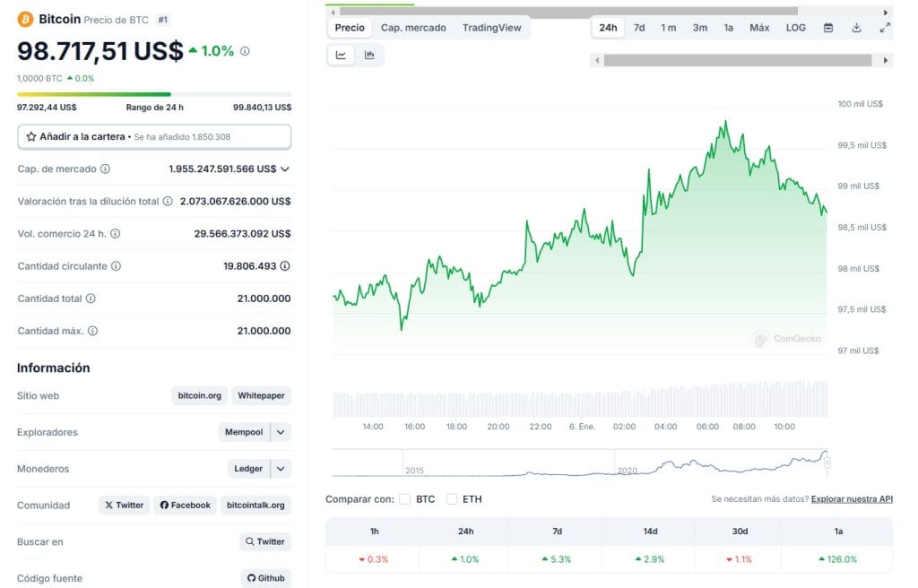The height and width of the screenshot is (588, 918).
Task: Select the 3m time range
Action: pyautogui.click(x=699, y=28)
